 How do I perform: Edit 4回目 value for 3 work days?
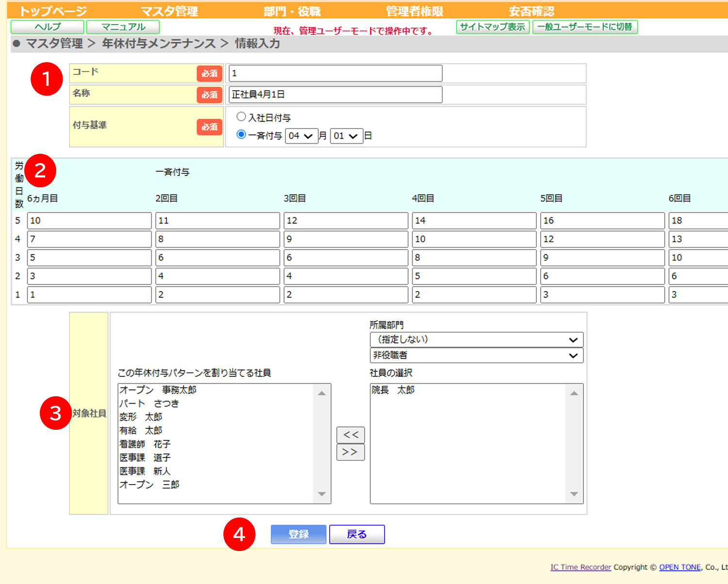pos(474,258)
